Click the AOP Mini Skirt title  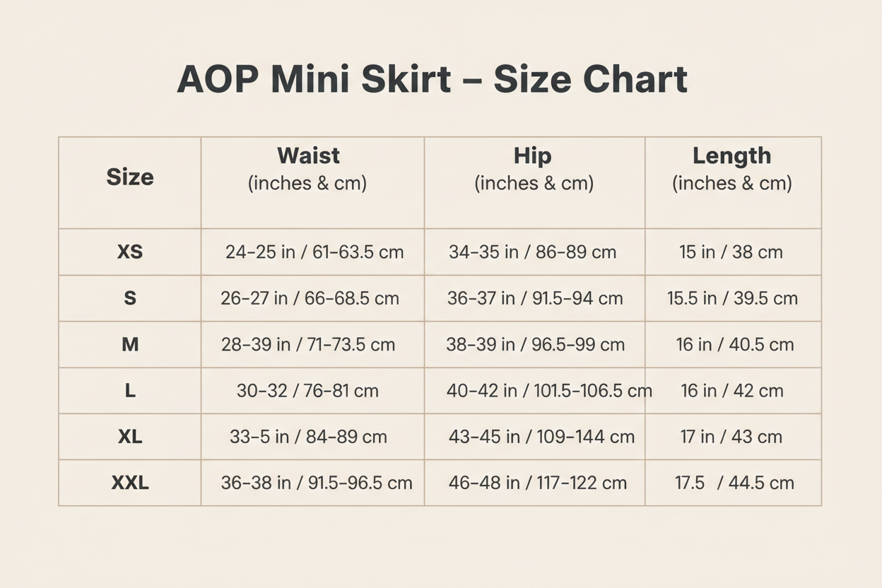(x=432, y=79)
